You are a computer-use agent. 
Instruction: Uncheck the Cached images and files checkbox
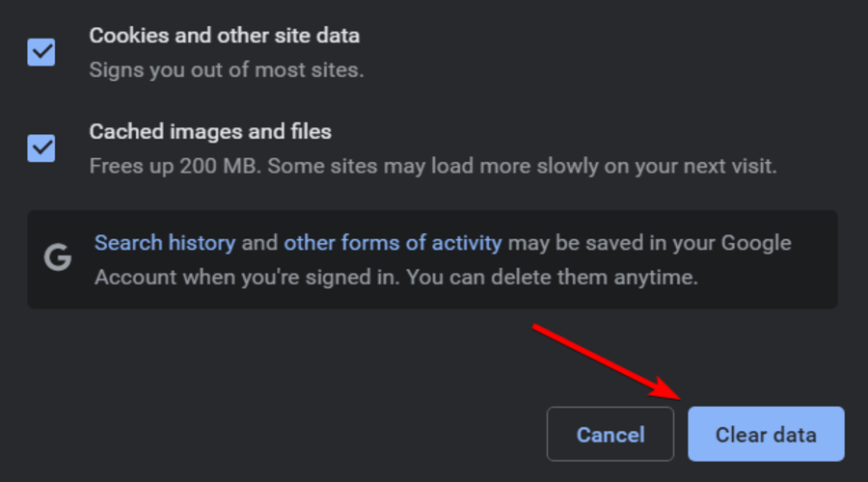tap(41, 147)
